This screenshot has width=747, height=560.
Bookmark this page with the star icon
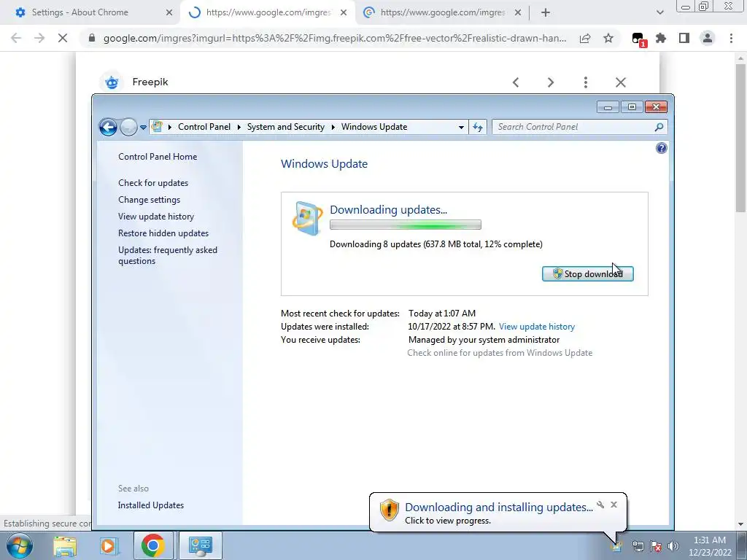(x=608, y=38)
